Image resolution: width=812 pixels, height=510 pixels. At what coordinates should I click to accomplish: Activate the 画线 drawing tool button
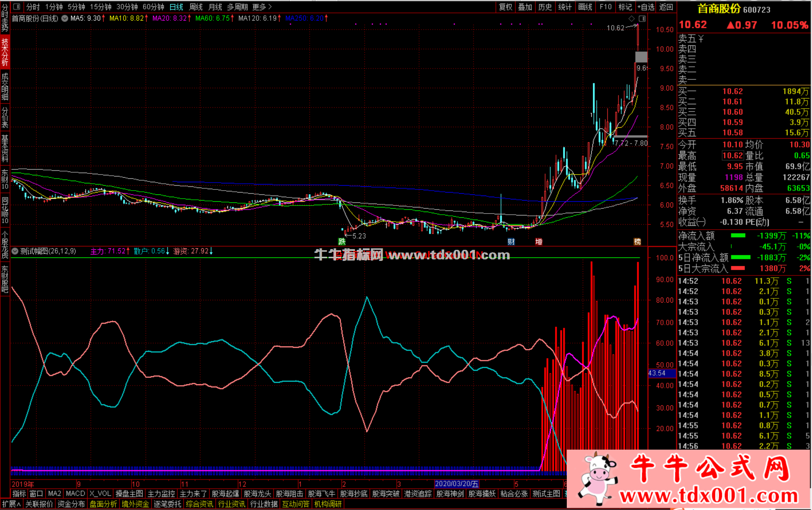[x=585, y=7]
